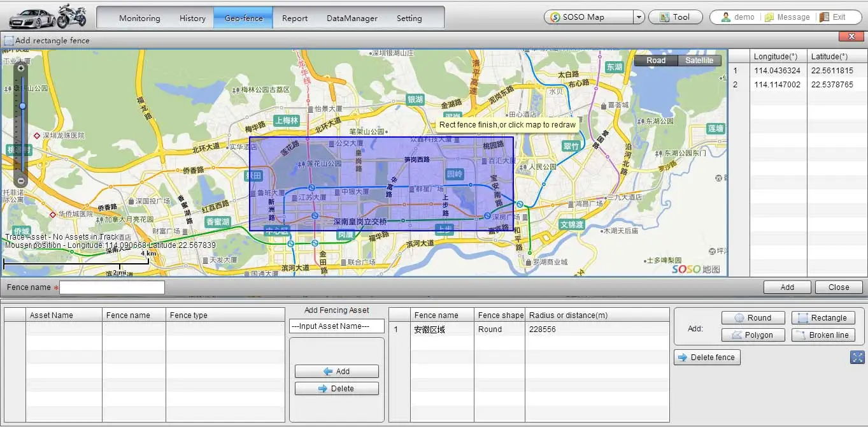Select the Broken line fence tool
The height and width of the screenshot is (427, 868).
[823, 335]
